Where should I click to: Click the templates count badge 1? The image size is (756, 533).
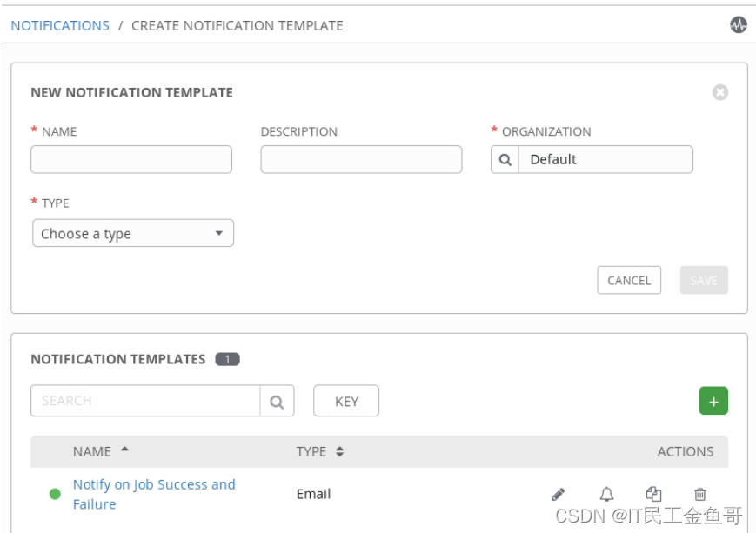coord(227,359)
